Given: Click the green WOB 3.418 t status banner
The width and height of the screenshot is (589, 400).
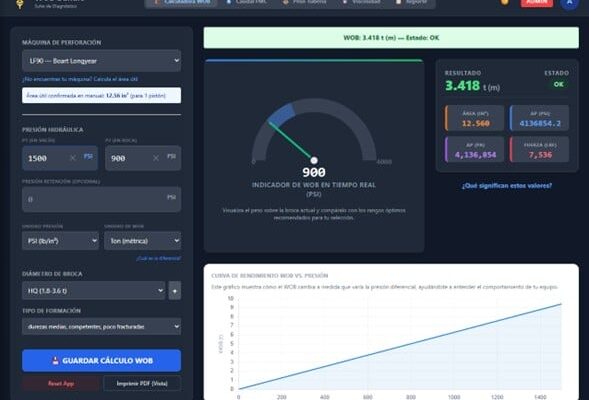Looking at the screenshot, I should [x=391, y=38].
